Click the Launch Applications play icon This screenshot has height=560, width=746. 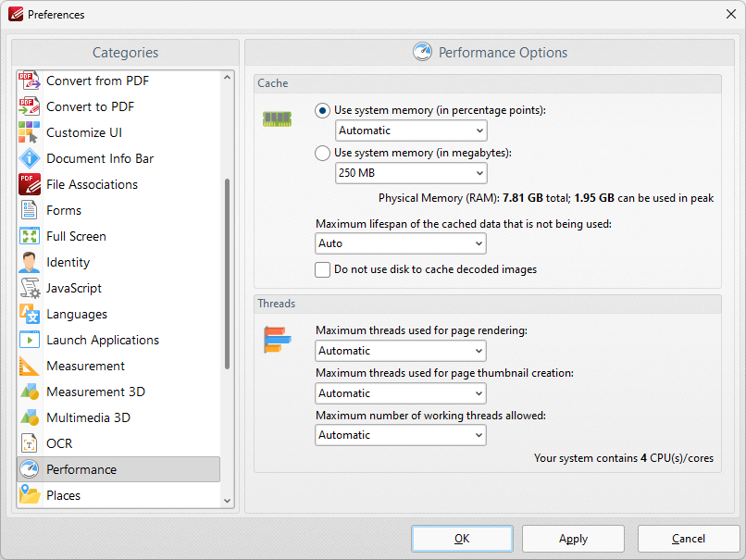pos(30,340)
